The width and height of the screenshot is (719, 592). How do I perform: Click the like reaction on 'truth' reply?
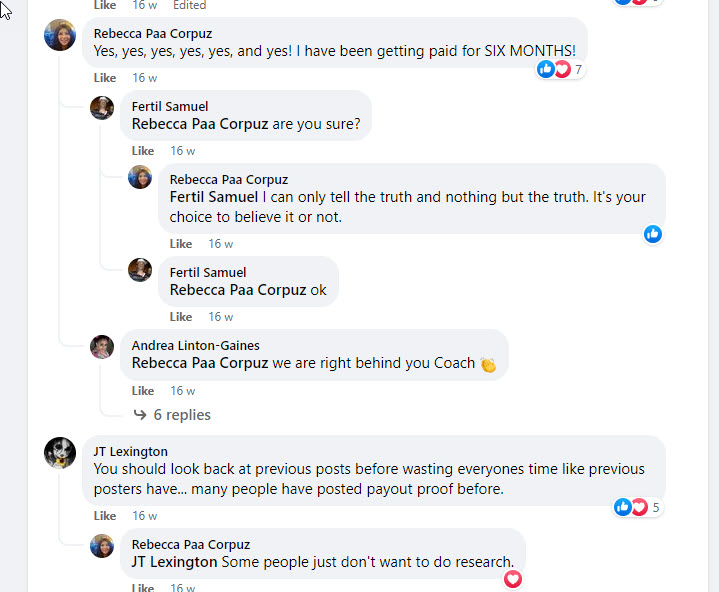click(653, 234)
